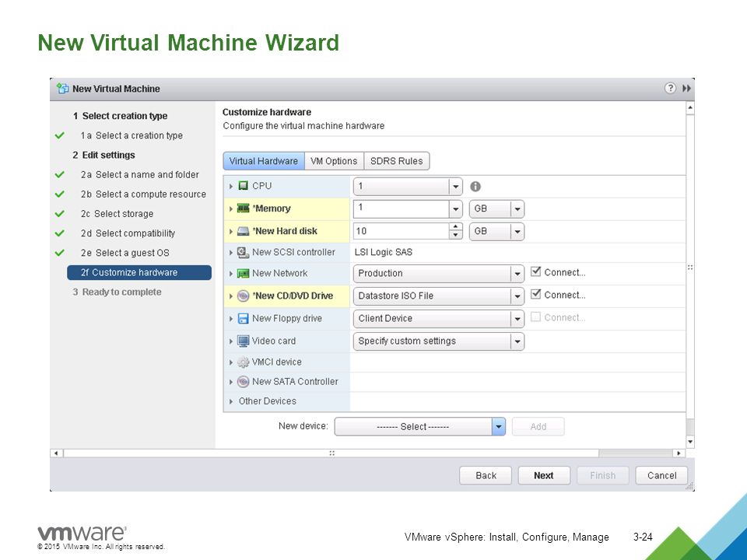747x560 pixels.
Task: Click the New SCSI controller icon
Action: 243,252
